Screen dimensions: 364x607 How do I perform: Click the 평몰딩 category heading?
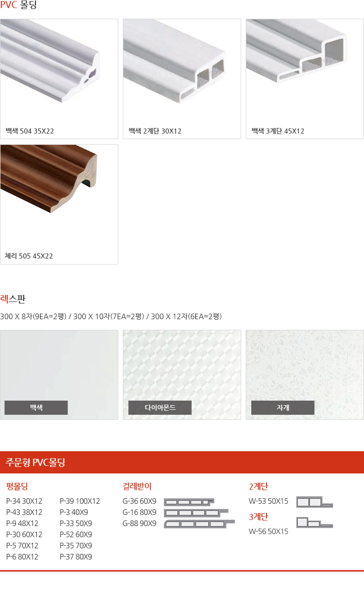[17, 487]
